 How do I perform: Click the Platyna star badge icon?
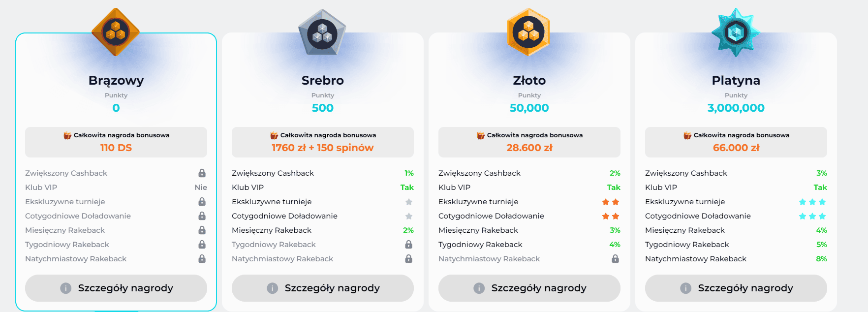pyautogui.click(x=736, y=33)
